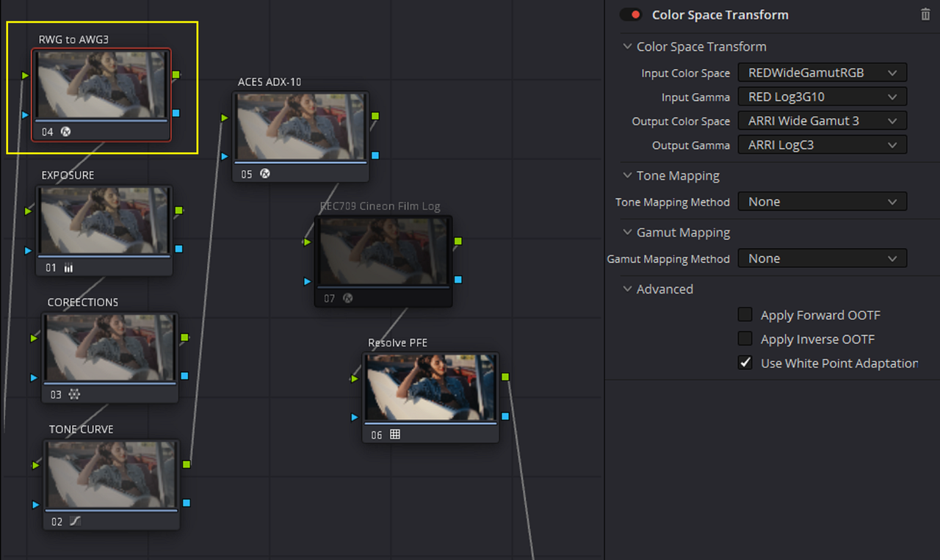Collapse the Advanced section

coord(627,288)
